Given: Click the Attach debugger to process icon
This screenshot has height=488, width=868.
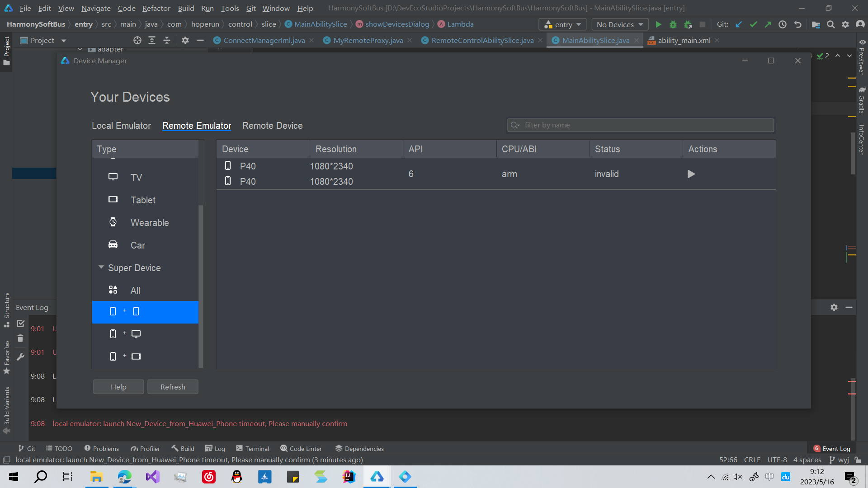Looking at the screenshot, I should pos(688,24).
